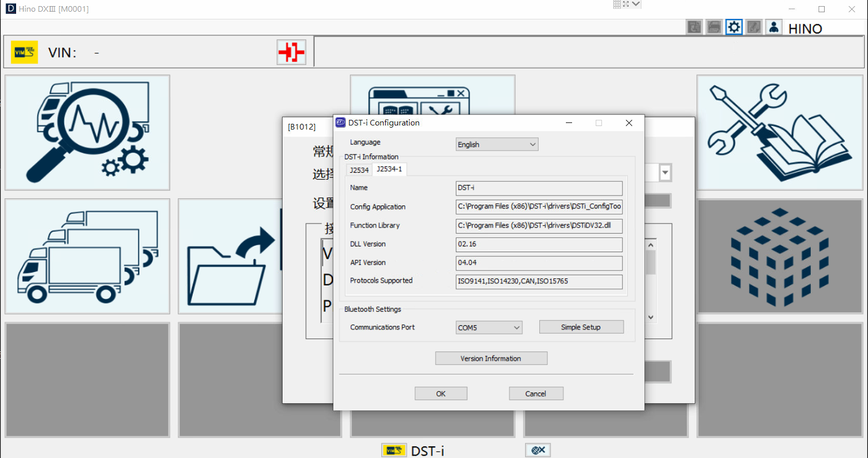Click the red connector plug icon beside VIN

pyautogui.click(x=291, y=51)
